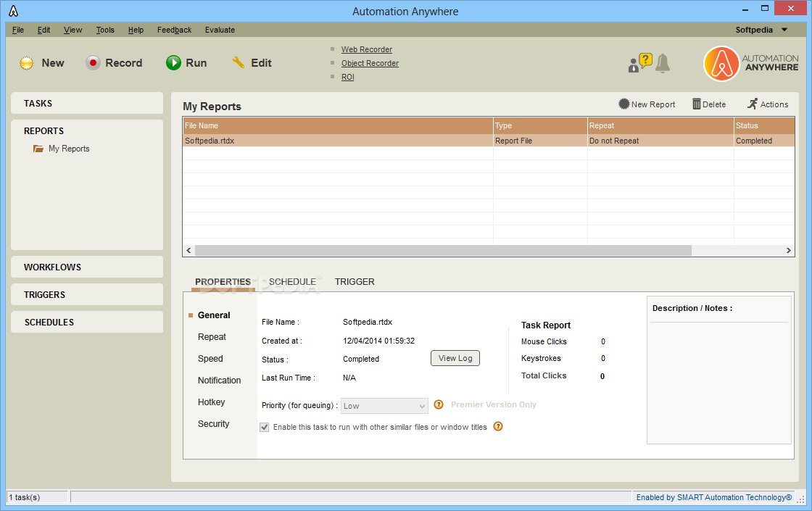Open the Tools menu

(105, 30)
